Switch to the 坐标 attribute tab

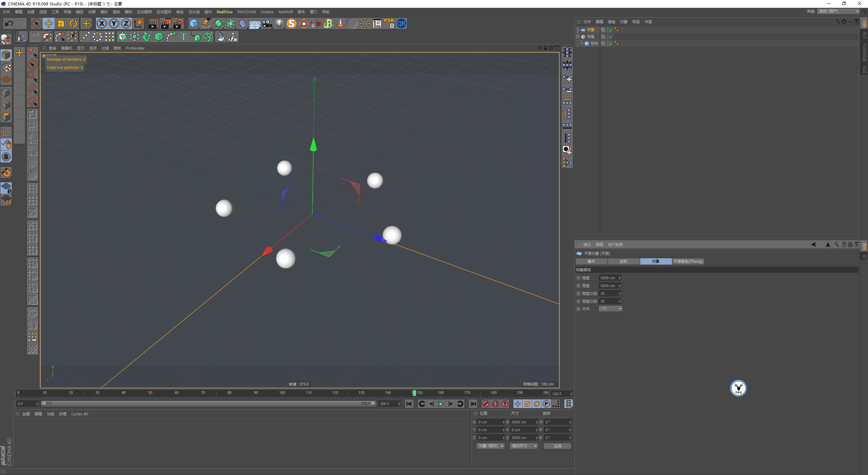(624, 261)
